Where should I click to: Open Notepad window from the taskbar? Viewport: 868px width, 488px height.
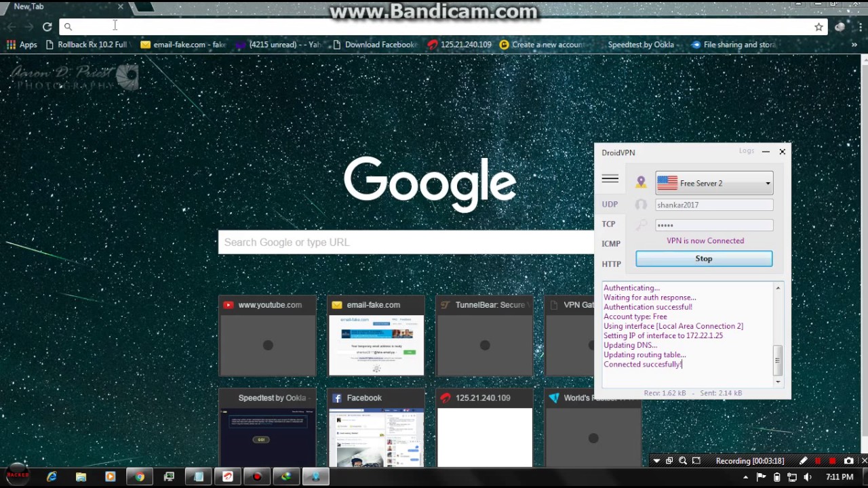(199, 477)
